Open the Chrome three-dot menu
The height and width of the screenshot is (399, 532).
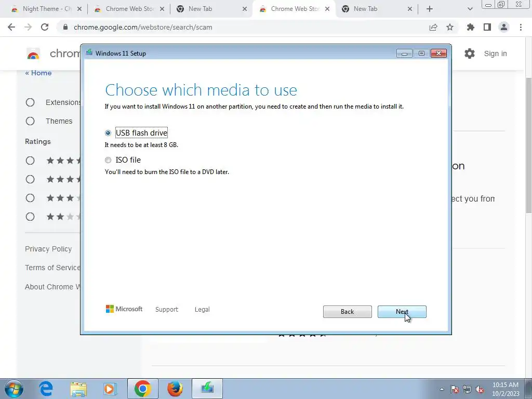pyautogui.click(x=521, y=27)
